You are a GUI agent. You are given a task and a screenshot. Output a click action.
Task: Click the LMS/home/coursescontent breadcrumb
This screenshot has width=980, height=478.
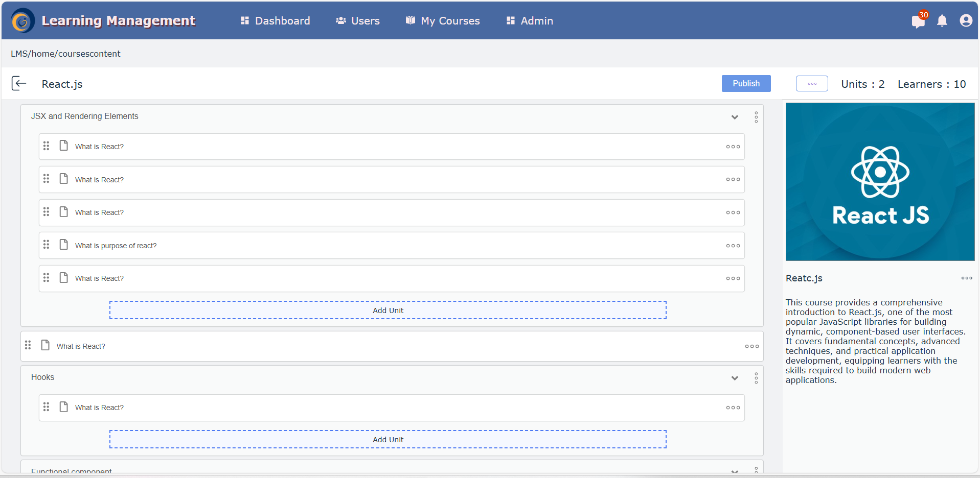[x=65, y=54]
